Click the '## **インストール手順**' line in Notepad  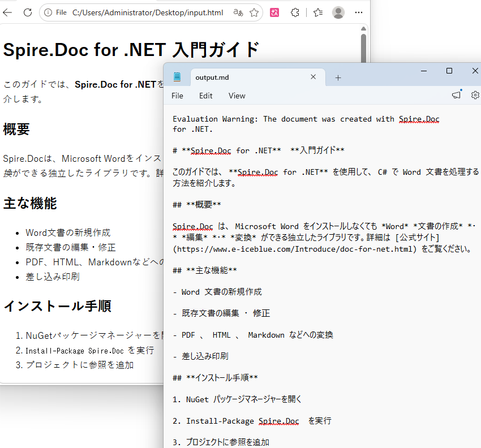[x=216, y=378]
